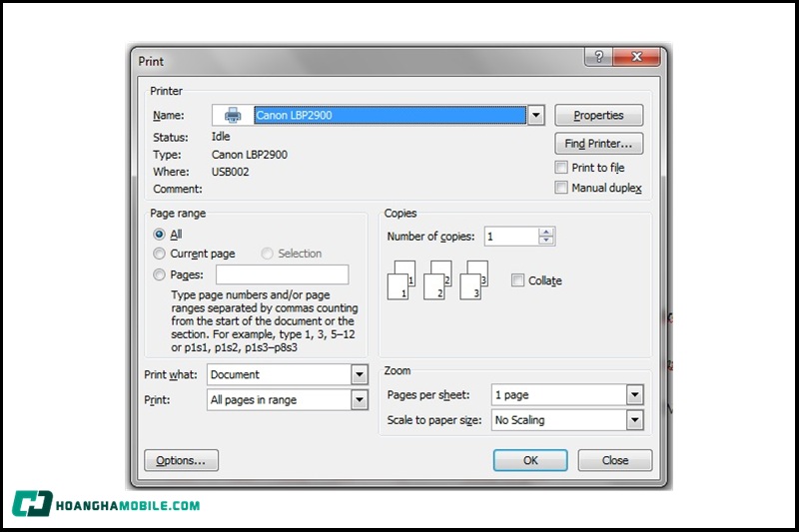The height and width of the screenshot is (532, 799).
Task: Select the Current page radio button
Action: pyautogui.click(x=159, y=254)
